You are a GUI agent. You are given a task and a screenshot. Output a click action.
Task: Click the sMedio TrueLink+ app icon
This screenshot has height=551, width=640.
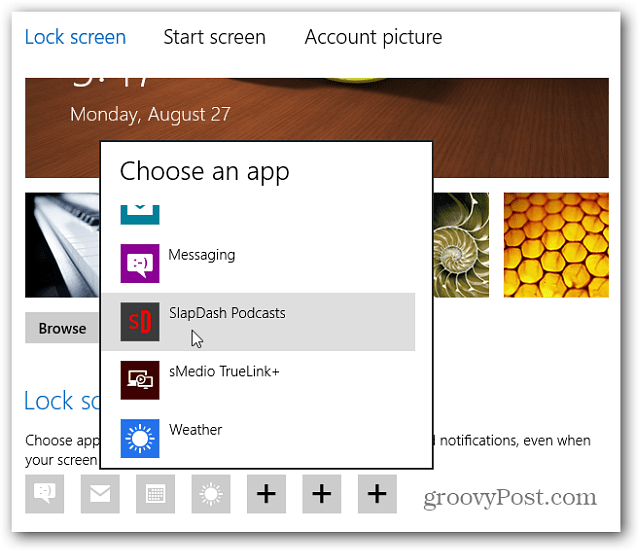tap(140, 380)
